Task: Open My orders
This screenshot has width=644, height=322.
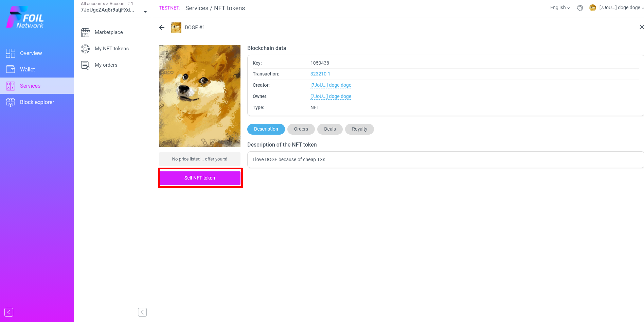Action: click(x=106, y=65)
